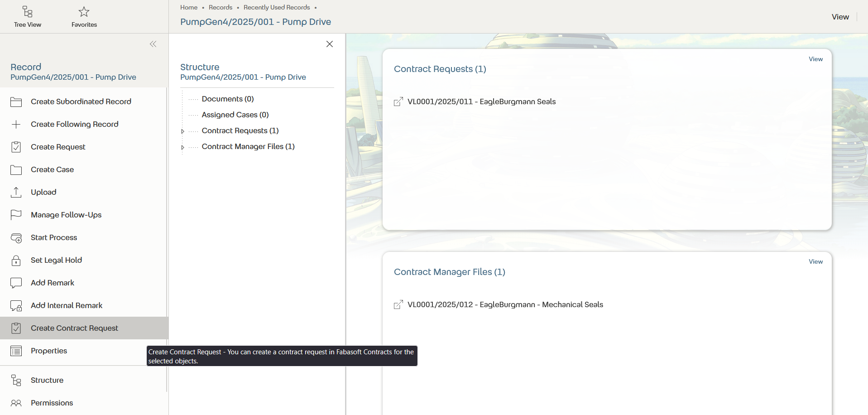The width and height of the screenshot is (868, 415).
Task: Click the Properties icon
Action: 16,351
